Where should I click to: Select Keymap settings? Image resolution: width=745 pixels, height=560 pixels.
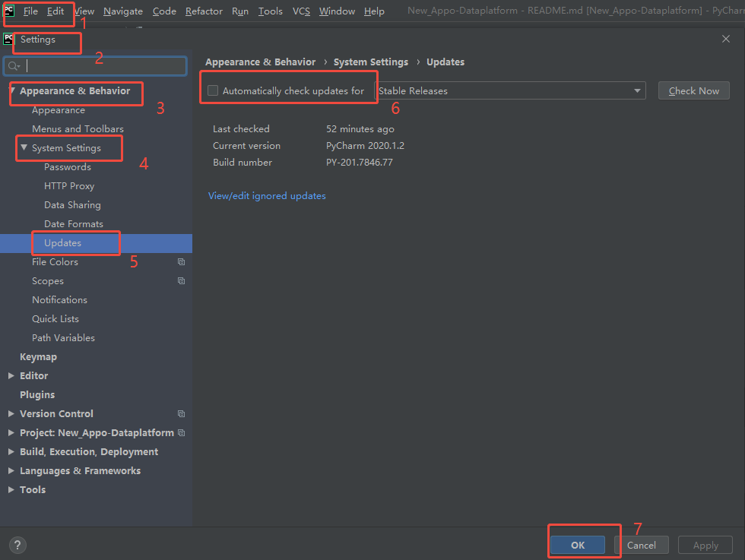38,356
